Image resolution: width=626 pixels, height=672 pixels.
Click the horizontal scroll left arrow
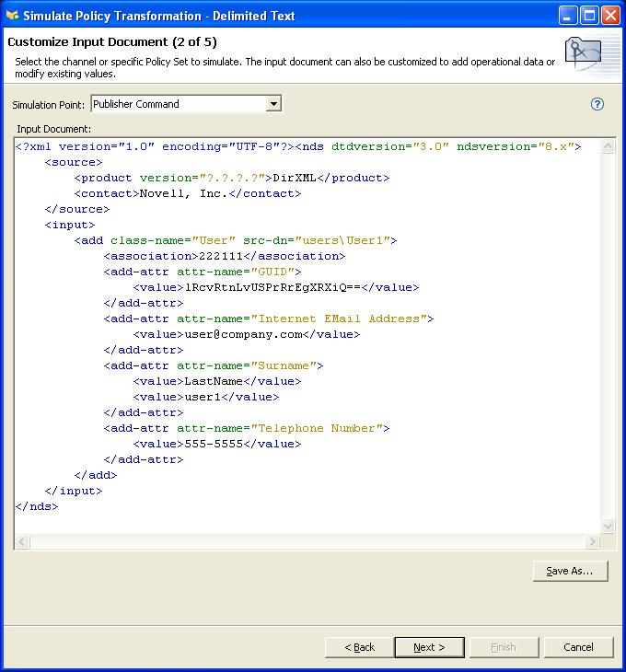coord(22,542)
